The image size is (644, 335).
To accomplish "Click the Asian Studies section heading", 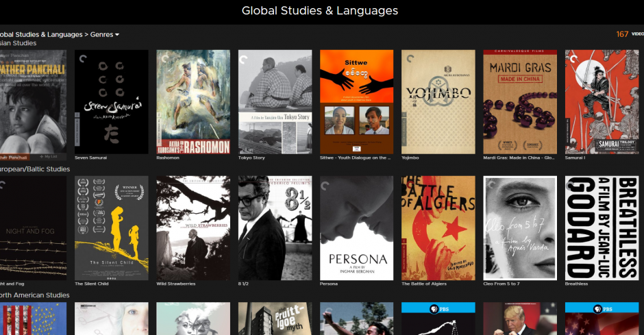I will (18, 43).
